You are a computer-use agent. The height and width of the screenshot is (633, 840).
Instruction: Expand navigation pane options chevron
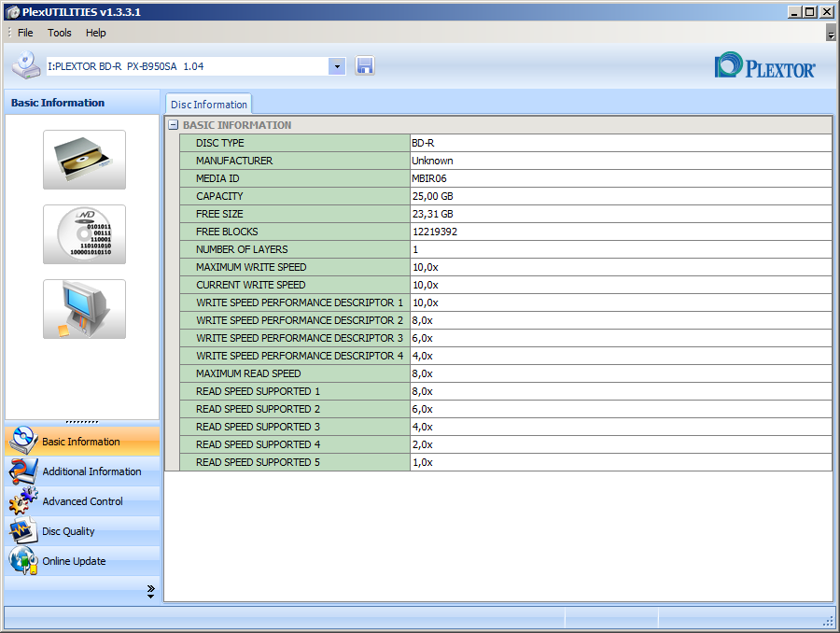[150, 591]
